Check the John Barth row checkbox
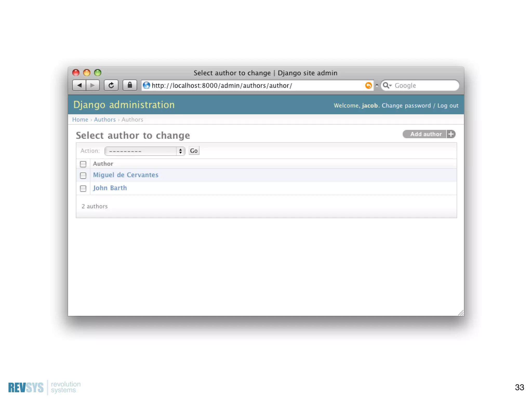This screenshot has width=532, height=399. tap(83, 188)
